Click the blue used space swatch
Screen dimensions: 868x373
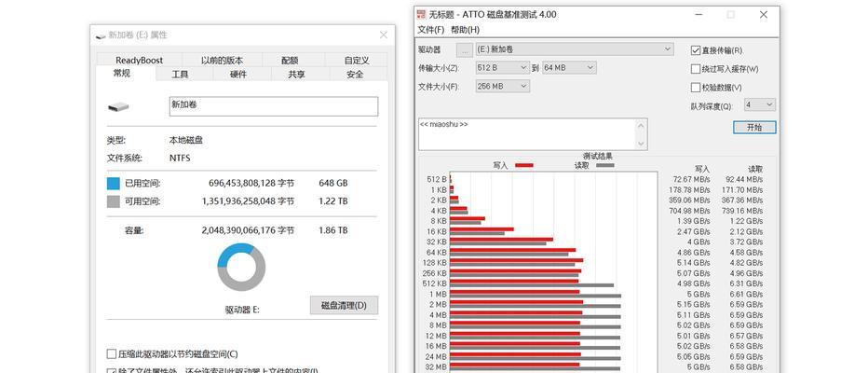coord(113,184)
